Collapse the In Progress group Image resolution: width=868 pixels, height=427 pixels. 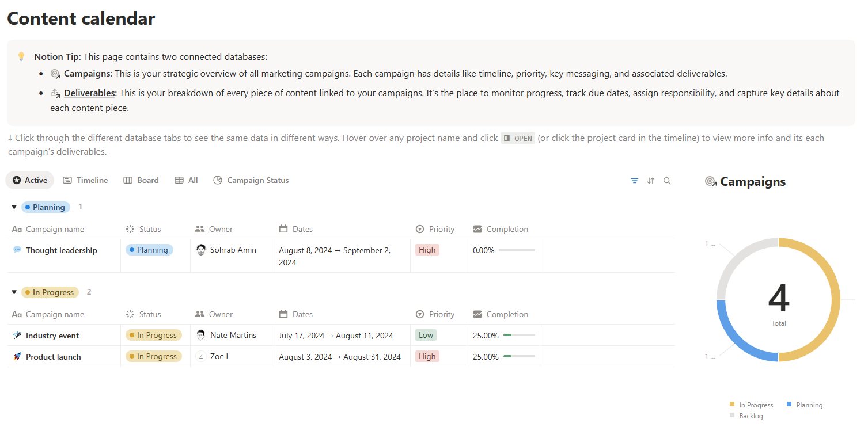[14, 292]
